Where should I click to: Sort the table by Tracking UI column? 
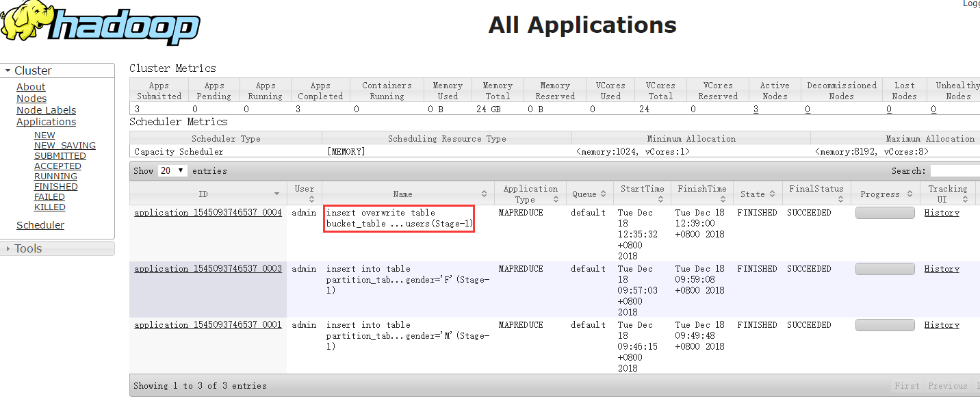[x=948, y=194]
